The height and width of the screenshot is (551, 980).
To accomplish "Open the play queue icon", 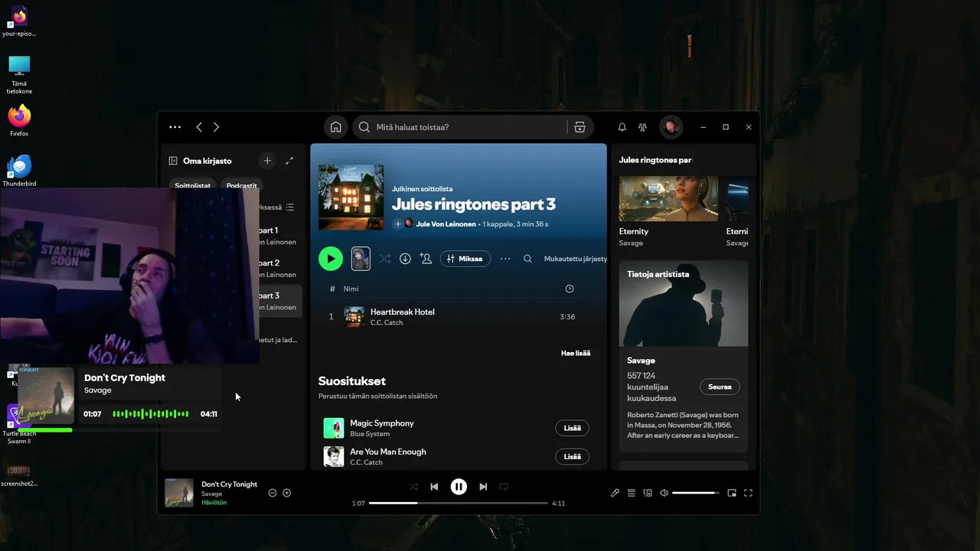I will coord(632,493).
